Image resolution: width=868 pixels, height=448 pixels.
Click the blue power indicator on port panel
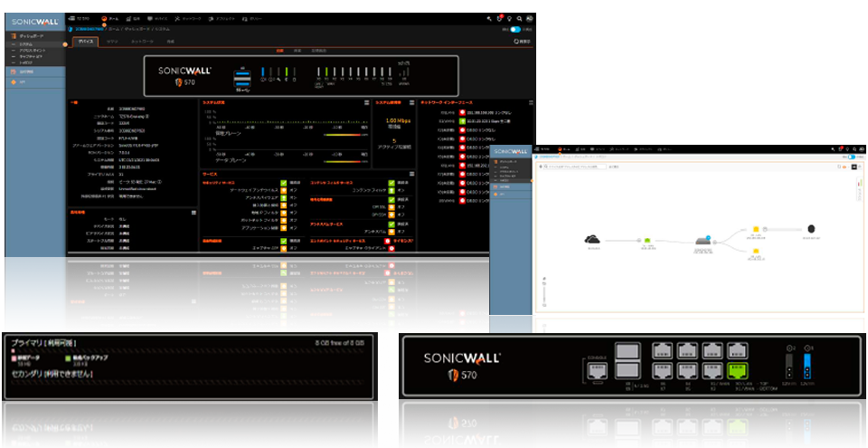[x=807, y=366]
